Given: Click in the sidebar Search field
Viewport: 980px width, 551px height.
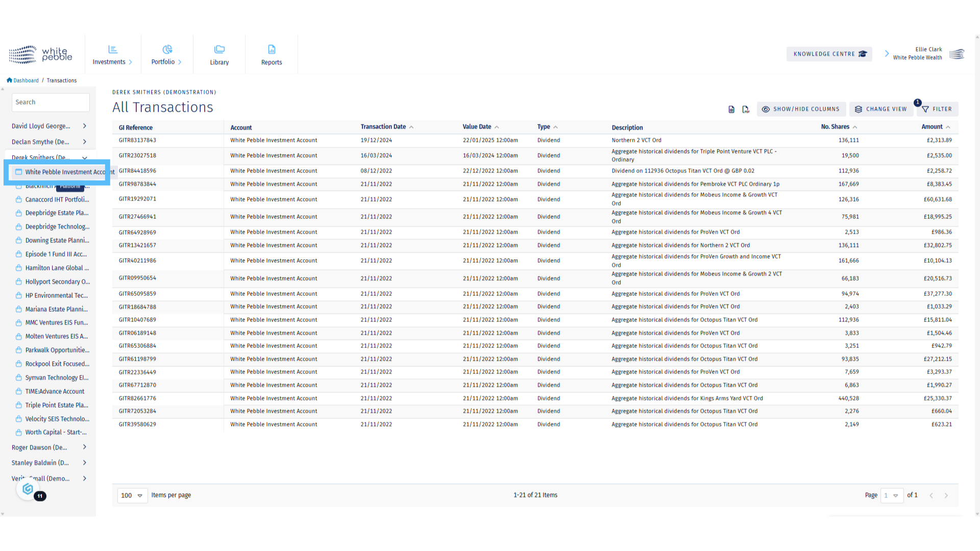Looking at the screenshot, I should coord(51,102).
